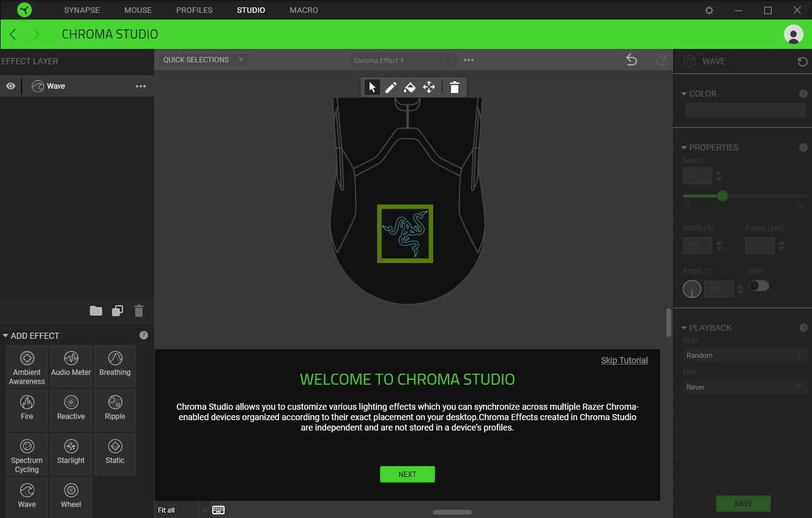The height and width of the screenshot is (518, 812).
Task: Click the Save button
Action: pyautogui.click(x=743, y=503)
